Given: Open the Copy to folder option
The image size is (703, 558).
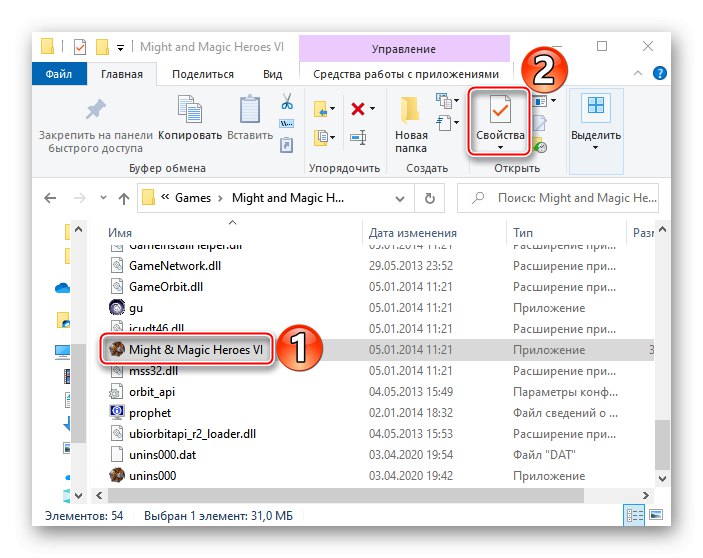Looking at the screenshot, I should click(321, 137).
